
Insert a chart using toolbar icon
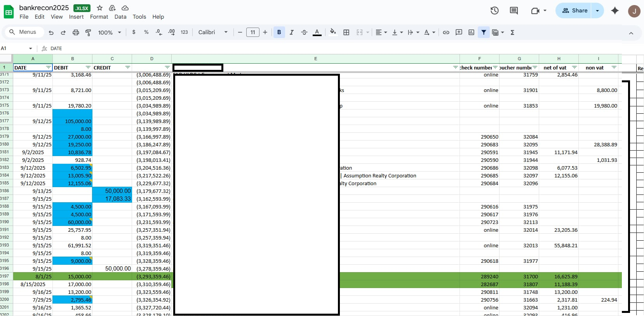click(x=471, y=33)
